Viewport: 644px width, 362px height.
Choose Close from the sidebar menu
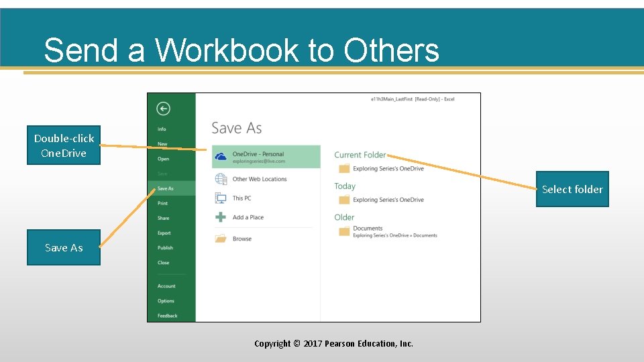click(x=163, y=262)
